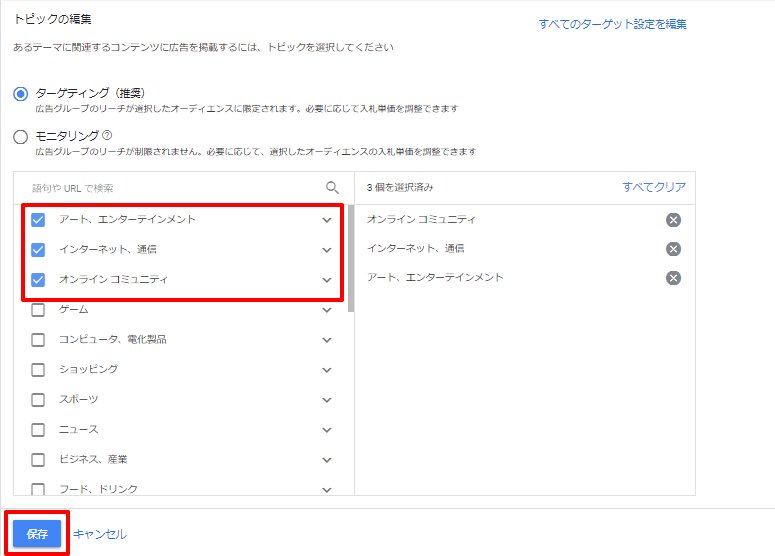
Task: Expand the ゲーム topic chevron
Action: coord(327,310)
